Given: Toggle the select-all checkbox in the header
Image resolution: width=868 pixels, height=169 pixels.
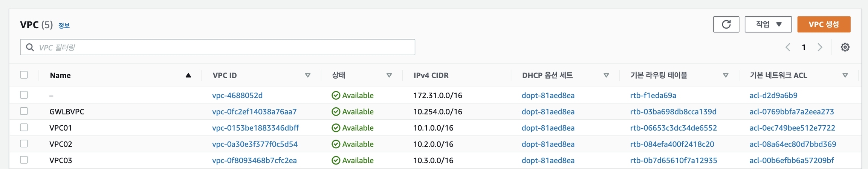Looking at the screenshot, I should [24, 75].
